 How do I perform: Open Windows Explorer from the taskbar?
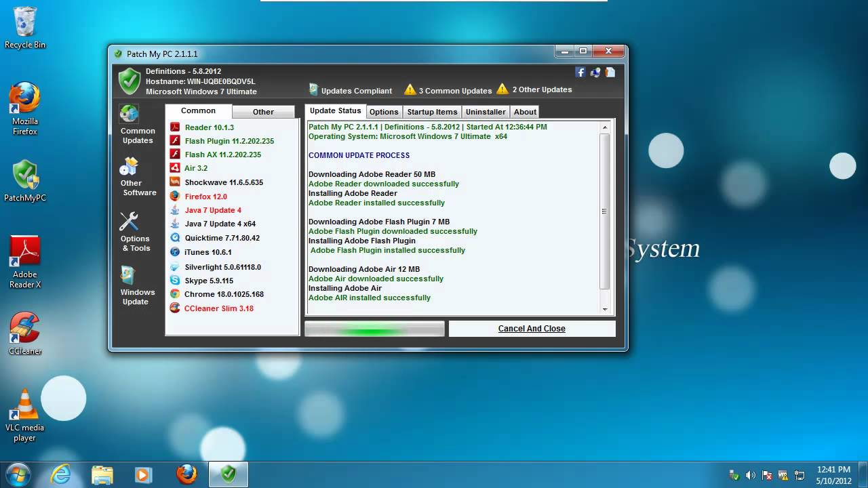(102, 474)
